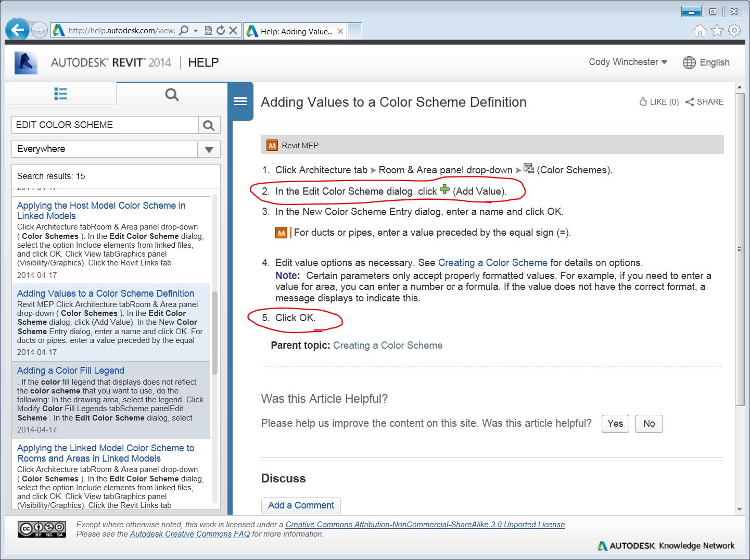Open result Adding Values to a Color Scheme Definition
This screenshot has height=560, width=750.
click(106, 294)
